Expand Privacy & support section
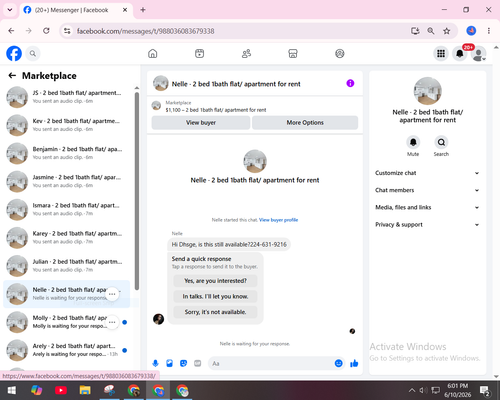The width and height of the screenshot is (500, 400). (427, 225)
